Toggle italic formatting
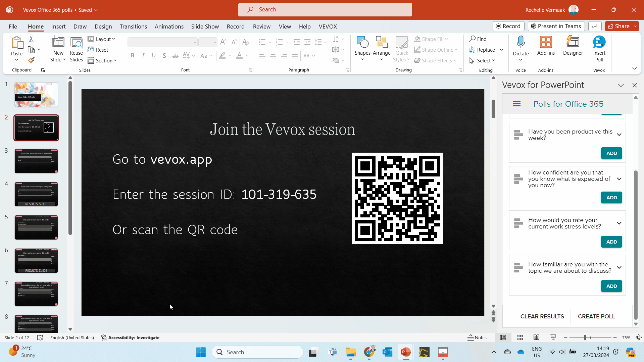The image size is (644, 362). coord(143,55)
